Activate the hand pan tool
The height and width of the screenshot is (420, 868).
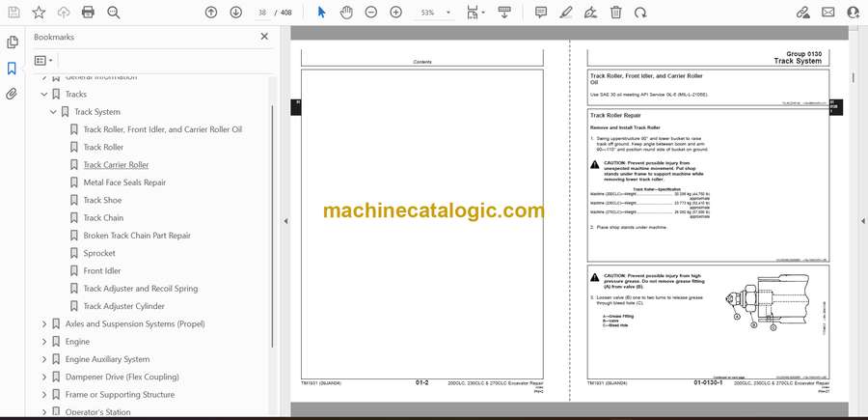tap(346, 13)
